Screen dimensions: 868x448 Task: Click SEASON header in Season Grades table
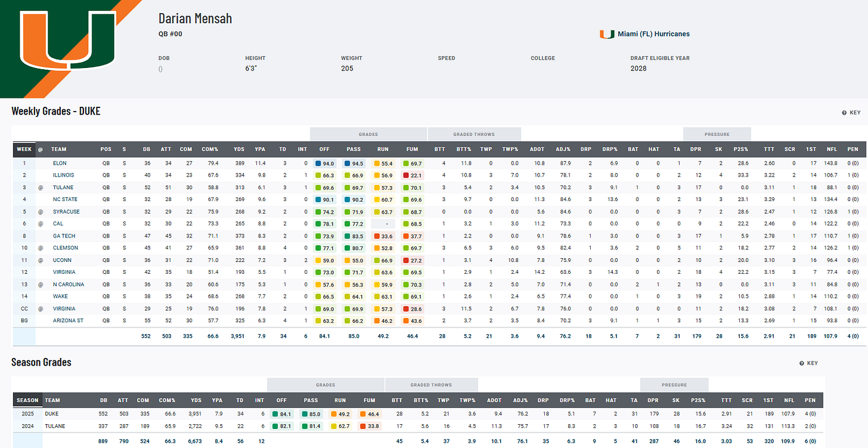tap(27, 400)
